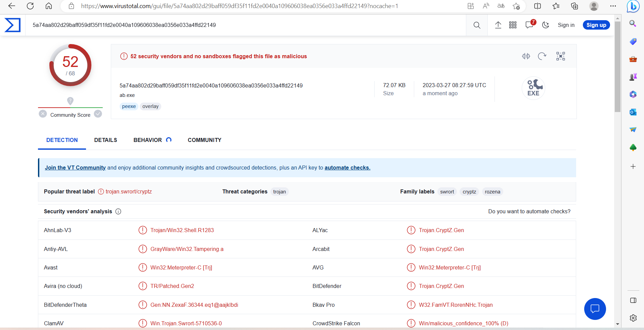
Task: Open browser Settings and more menu
Action: [613, 6]
